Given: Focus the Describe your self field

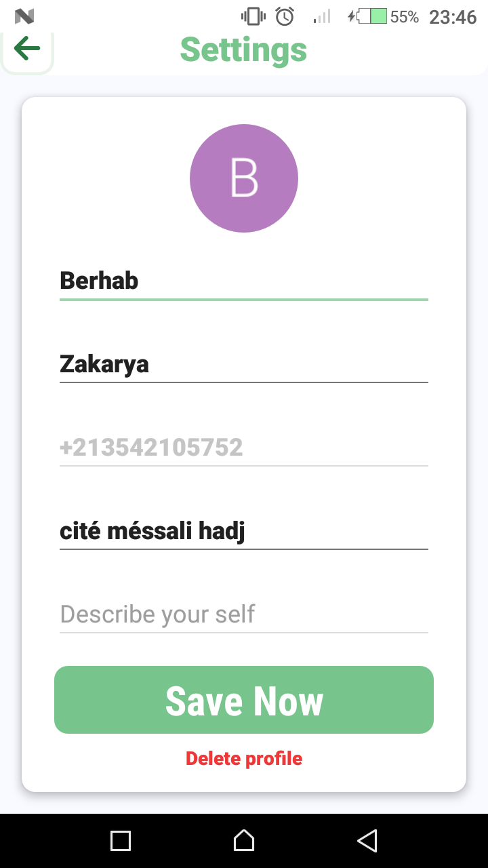Looking at the screenshot, I should click(x=244, y=614).
